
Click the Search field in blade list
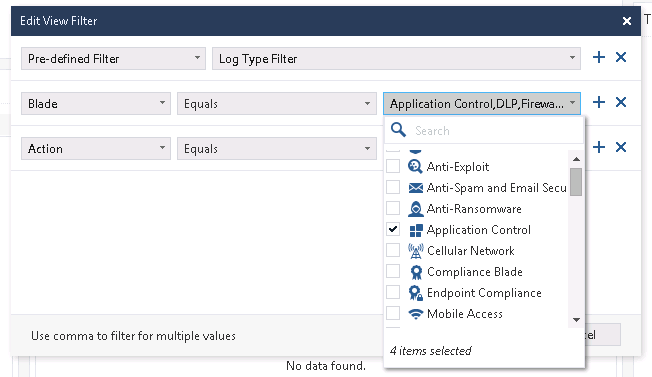pyautogui.click(x=484, y=131)
